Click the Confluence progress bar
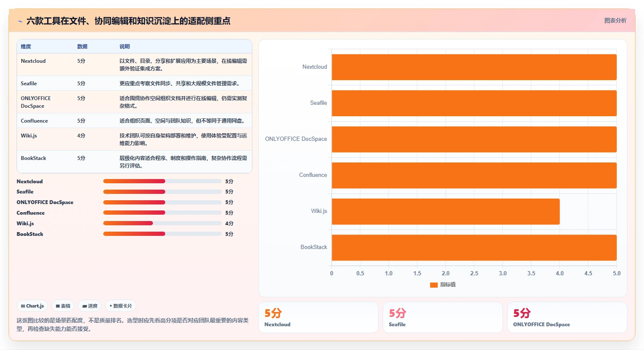644x350 pixels. click(x=162, y=213)
